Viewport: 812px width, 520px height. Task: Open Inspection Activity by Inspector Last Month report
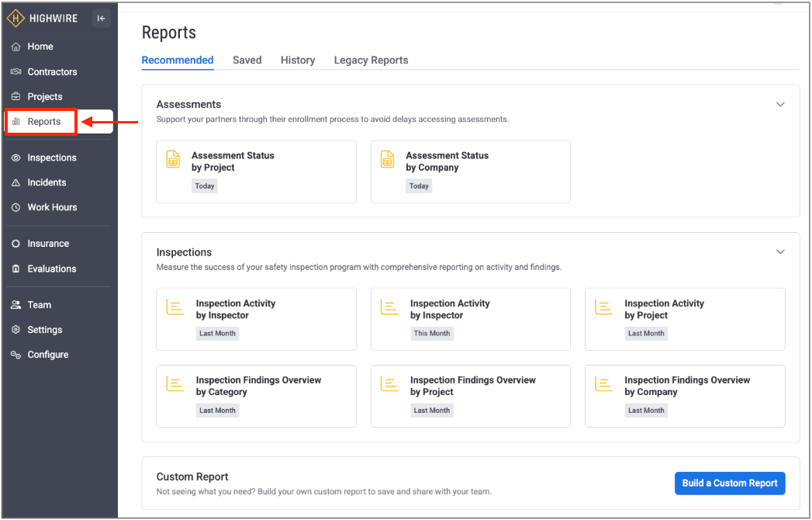click(257, 319)
